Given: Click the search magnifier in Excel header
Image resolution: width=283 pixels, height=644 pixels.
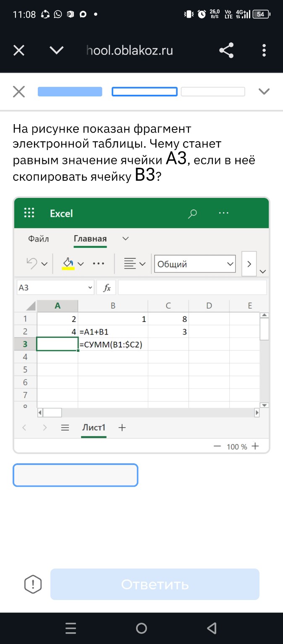Looking at the screenshot, I should [x=192, y=213].
